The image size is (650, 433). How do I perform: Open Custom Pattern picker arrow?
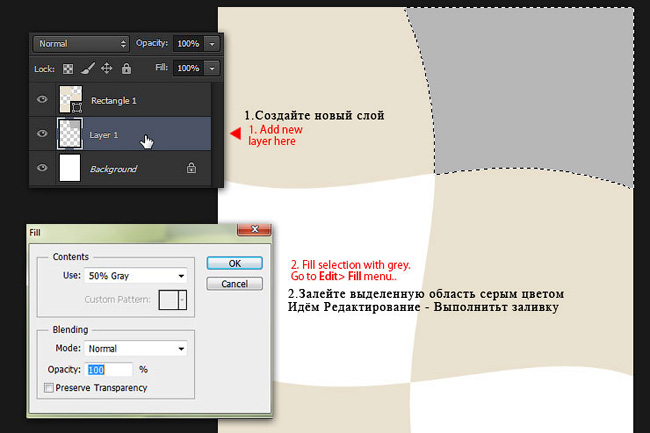[182, 300]
